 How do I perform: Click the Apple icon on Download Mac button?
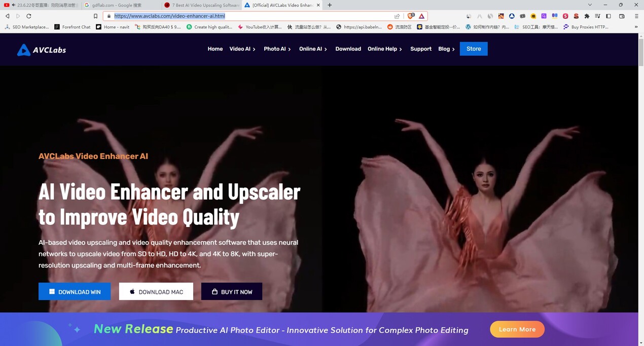tap(132, 291)
